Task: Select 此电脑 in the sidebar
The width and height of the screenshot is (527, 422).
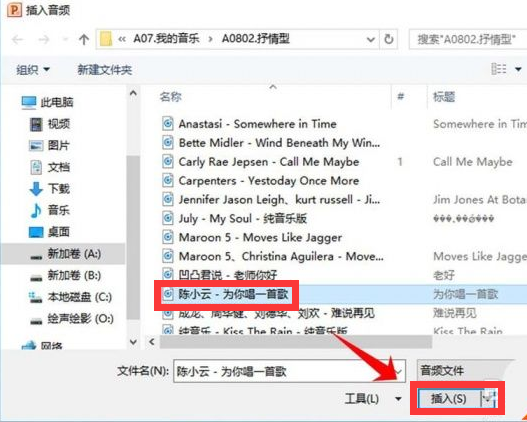Action: 47,102
